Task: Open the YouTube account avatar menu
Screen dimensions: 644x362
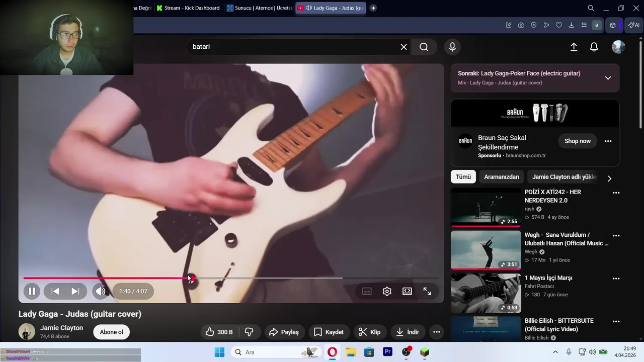Action: [x=618, y=47]
